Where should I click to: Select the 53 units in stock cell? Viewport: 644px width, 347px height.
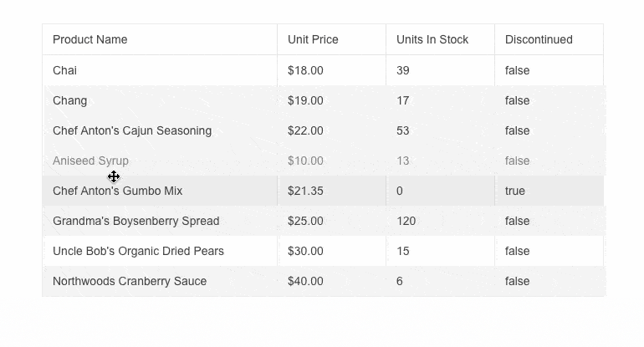point(403,130)
